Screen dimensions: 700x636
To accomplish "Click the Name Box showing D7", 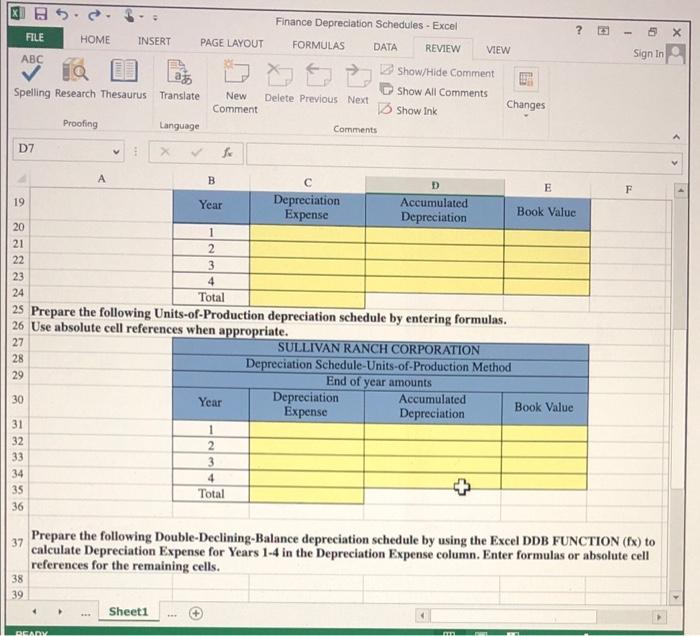I will 62,149.
